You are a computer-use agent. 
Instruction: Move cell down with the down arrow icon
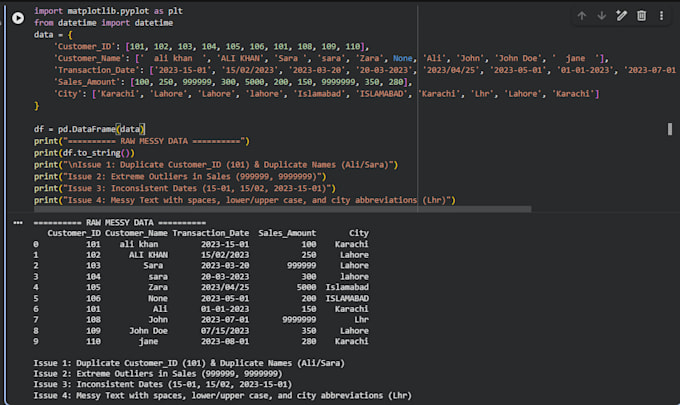pos(602,16)
